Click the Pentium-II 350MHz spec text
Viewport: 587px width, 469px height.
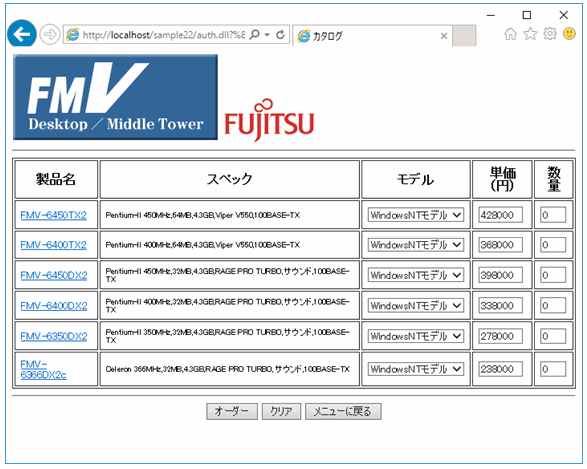pyautogui.click(x=228, y=336)
